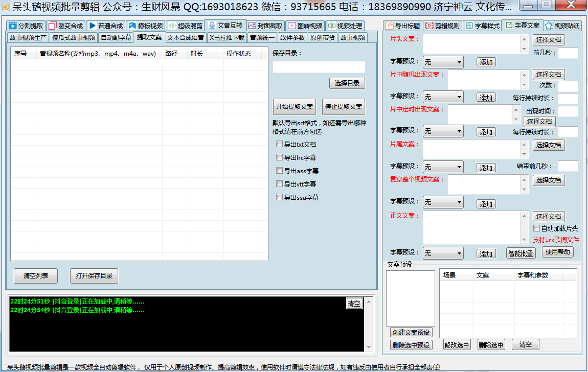Click the application logo in title bar
The width and height of the screenshot is (588, 372).
[5, 7]
